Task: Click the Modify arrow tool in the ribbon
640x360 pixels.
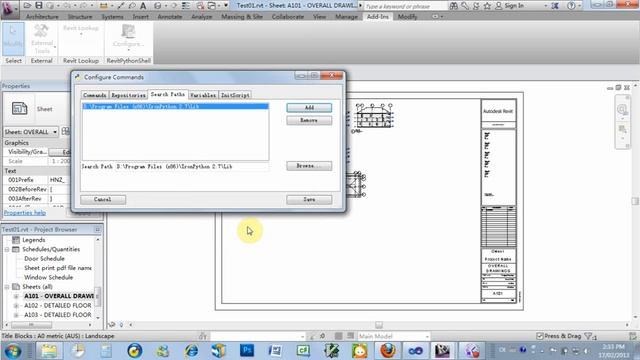Action: coord(13,39)
